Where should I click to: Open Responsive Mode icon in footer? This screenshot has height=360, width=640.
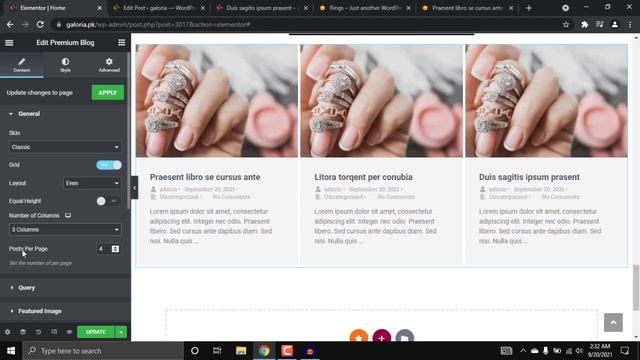pyautogui.click(x=53, y=332)
